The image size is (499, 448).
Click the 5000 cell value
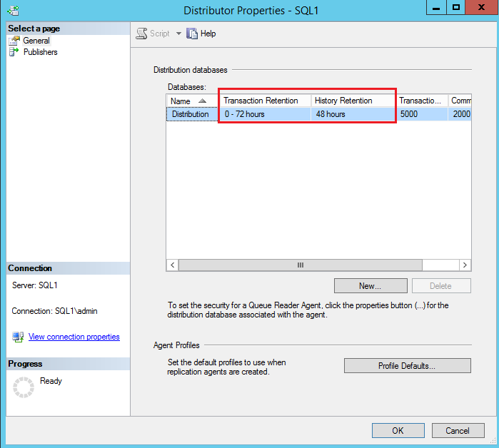[409, 114]
